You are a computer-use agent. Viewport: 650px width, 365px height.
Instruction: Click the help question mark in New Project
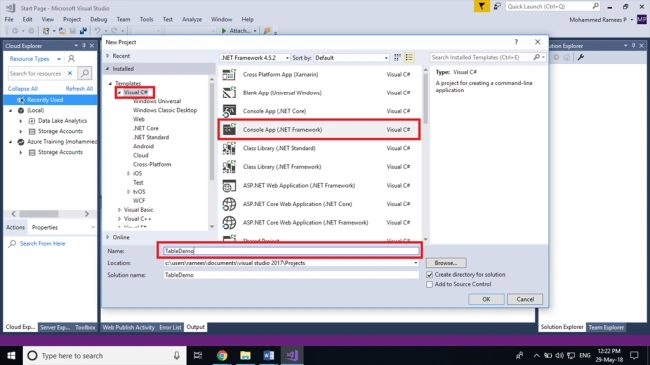(x=516, y=42)
